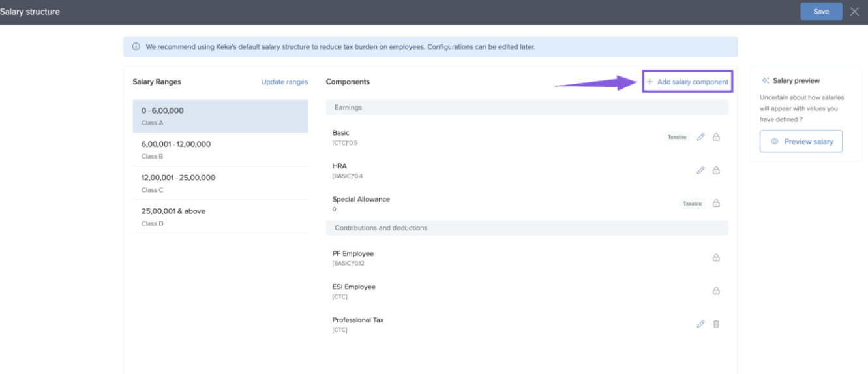Select the 0 - 6,00,000 Class A range
868x374 pixels.
[x=220, y=116]
